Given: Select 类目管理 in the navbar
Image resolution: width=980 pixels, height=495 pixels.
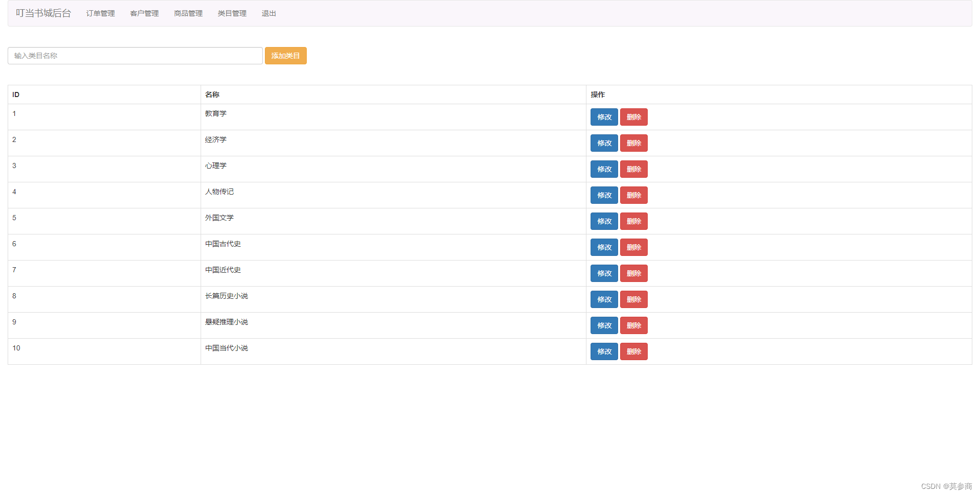Looking at the screenshot, I should click(232, 13).
